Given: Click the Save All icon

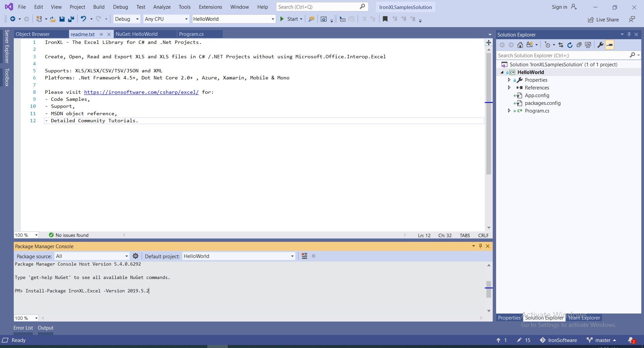Looking at the screenshot, I should 71,19.
